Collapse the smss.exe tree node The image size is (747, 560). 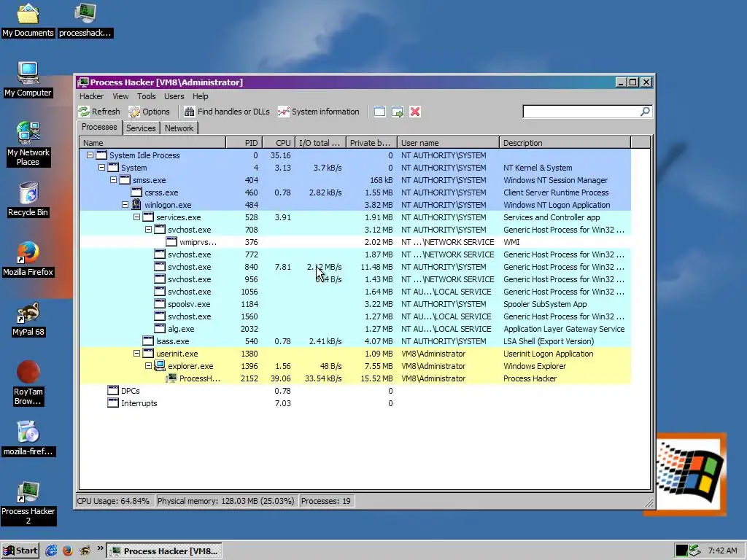[x=113, y=180]
